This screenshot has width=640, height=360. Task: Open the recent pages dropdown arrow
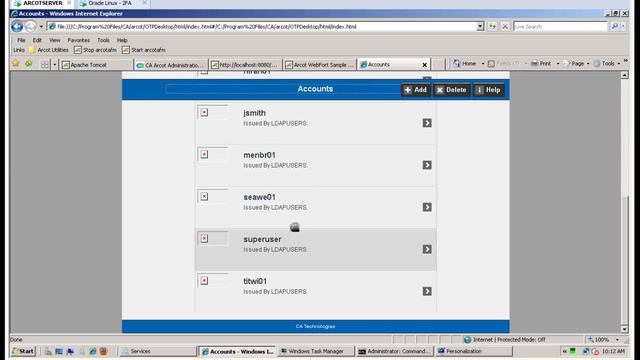point(41,27)
